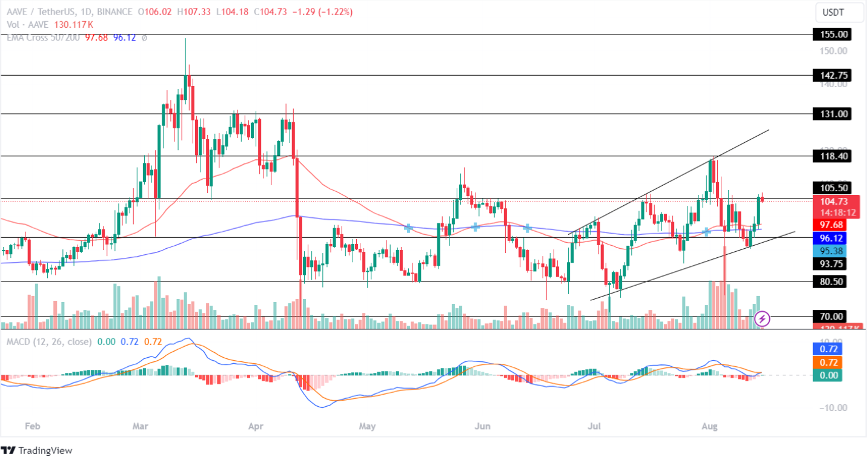Screen dimensions: 868x457
Task: Click the H107.33 high value in header
Action: tap(194, 12)
